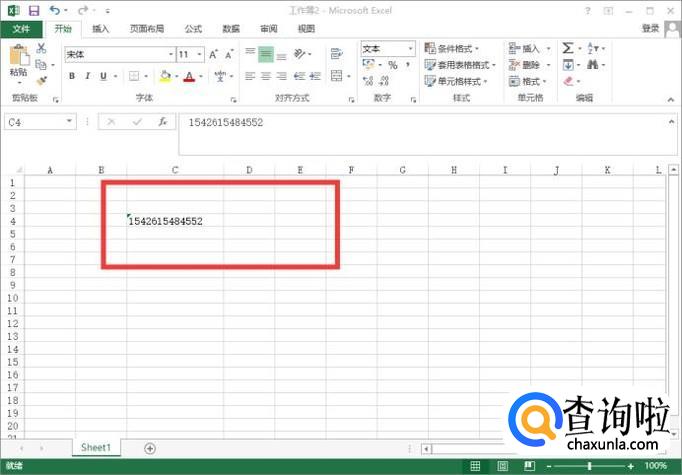Switch to Page Layout view in status bar

(x=502, y=466)
